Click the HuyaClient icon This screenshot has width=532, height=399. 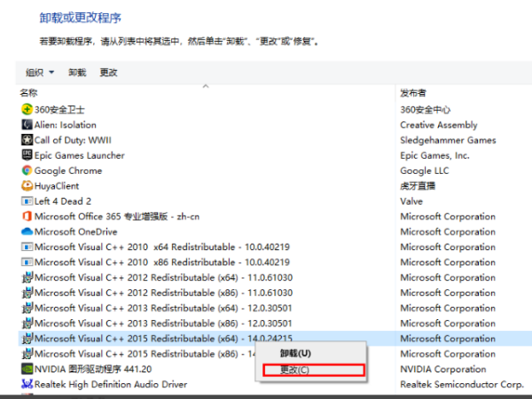tap(27, 185)
